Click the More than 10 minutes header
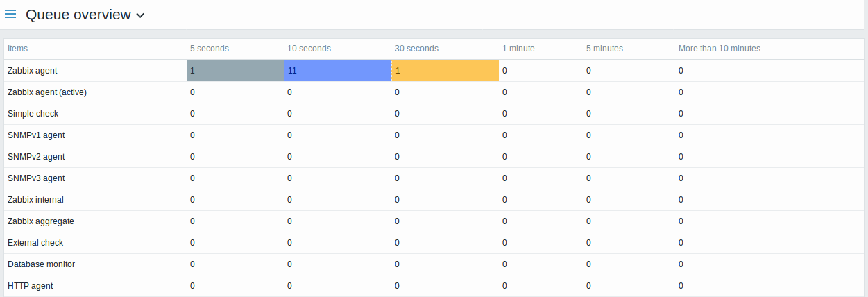 (x=719, y=49)
